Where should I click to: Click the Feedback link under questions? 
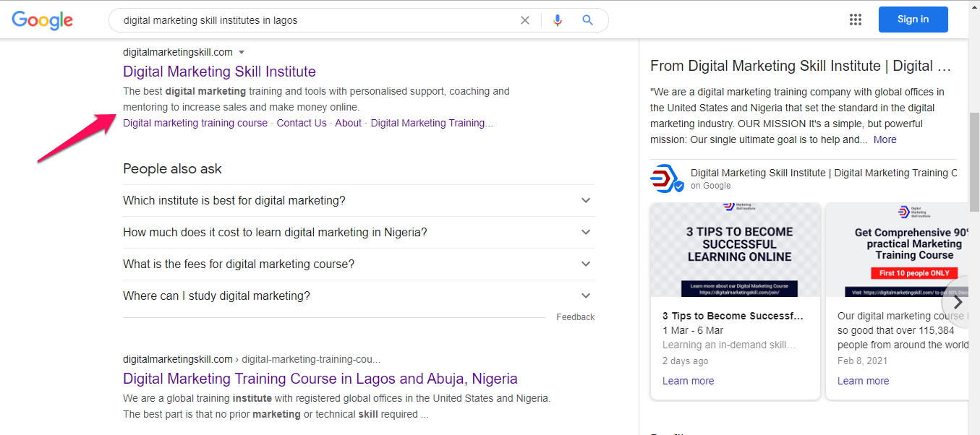click(575, 317)
